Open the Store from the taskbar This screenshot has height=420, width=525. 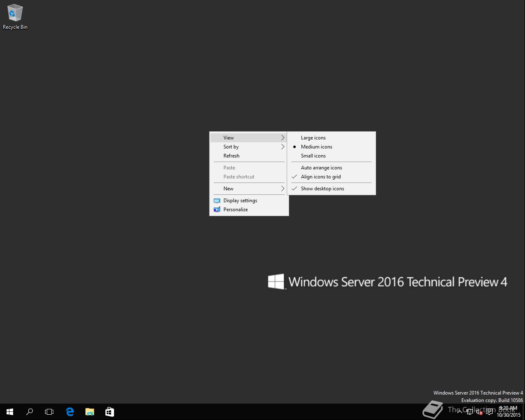110,412
